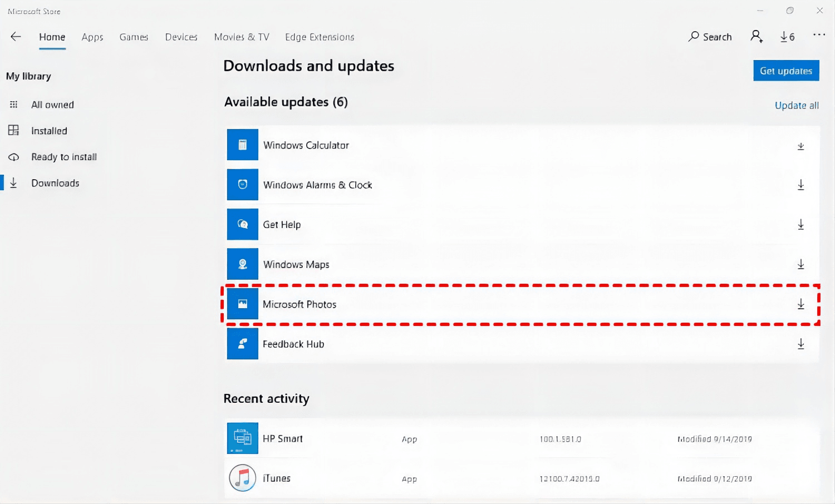Download the Windows Calculator update
835x504 pixels.
(800, 146)
